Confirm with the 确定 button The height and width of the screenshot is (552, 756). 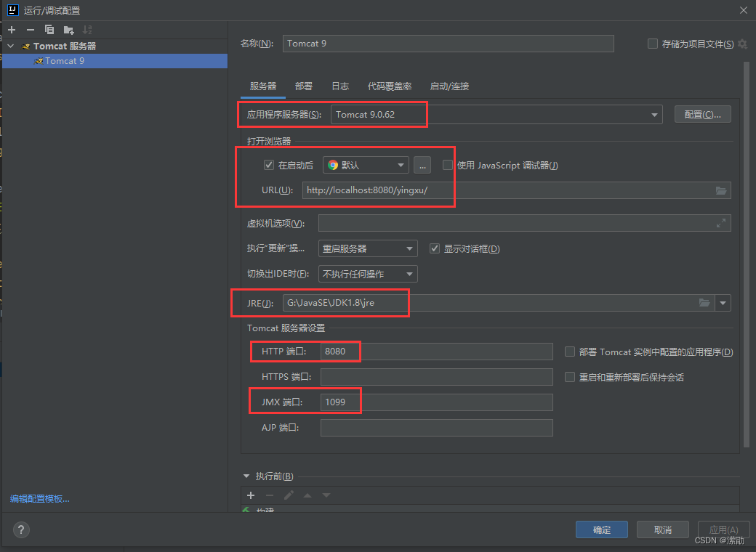click(602, 529)
